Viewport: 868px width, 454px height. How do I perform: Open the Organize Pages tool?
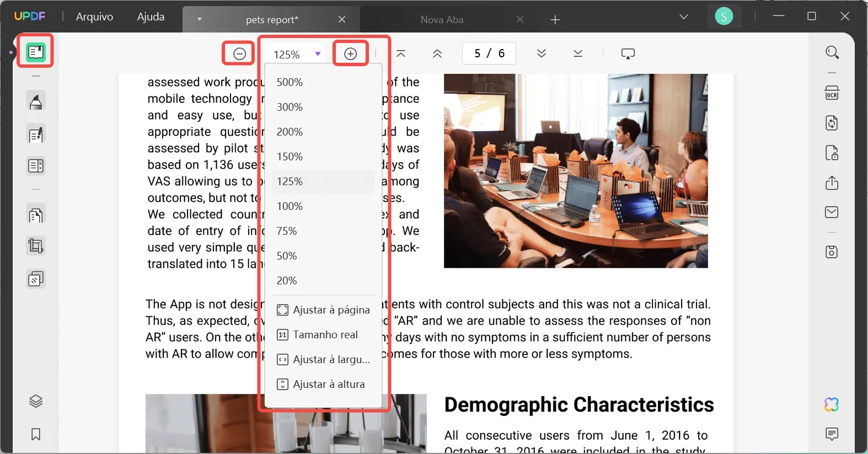point(36,215)
